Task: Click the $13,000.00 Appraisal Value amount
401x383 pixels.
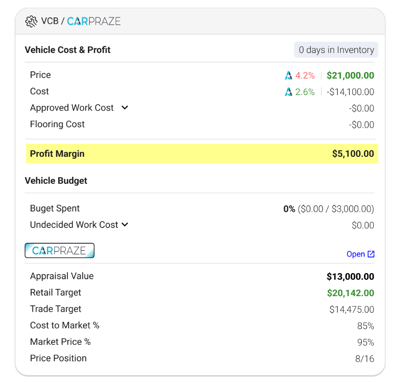Action: [x=350, y=276]
